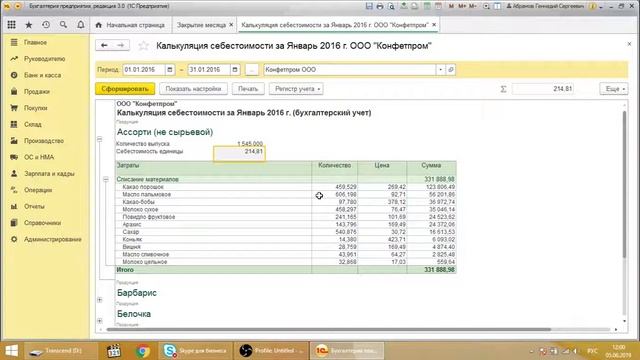Open the ОС и НМА section
This screenshot has height=360, width=640.
[39, 157]
